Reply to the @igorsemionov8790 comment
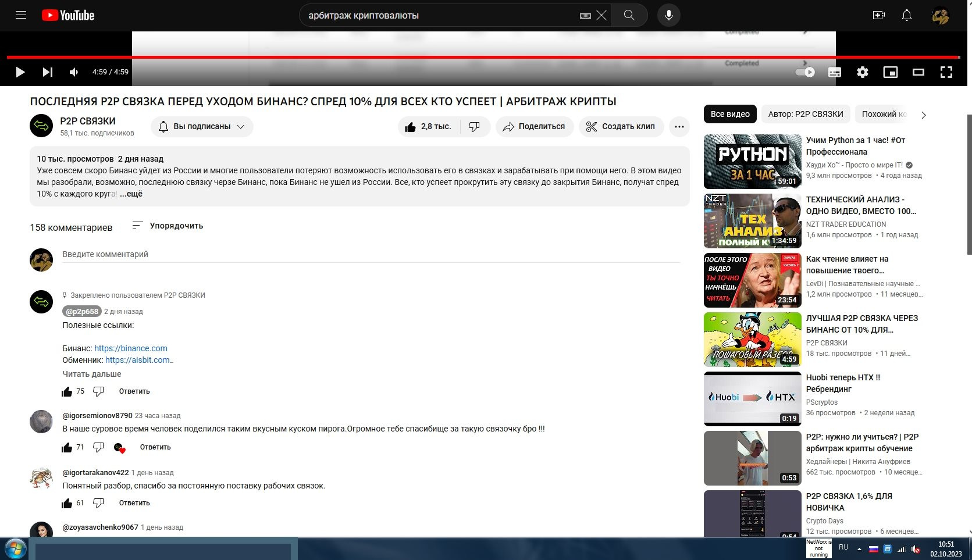The height and width of the screenshot is (560, 972). click(155, 447)
